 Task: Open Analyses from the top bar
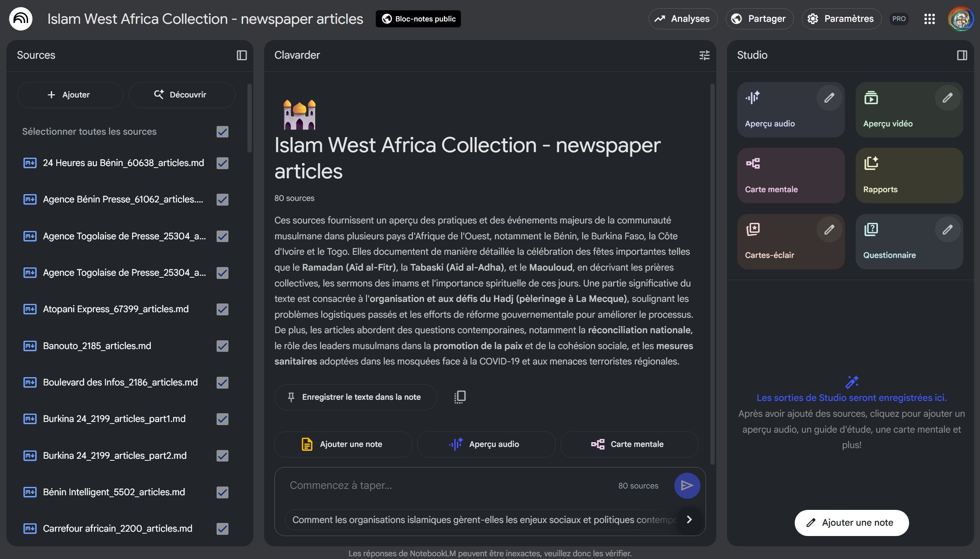[x=683, y=19]
